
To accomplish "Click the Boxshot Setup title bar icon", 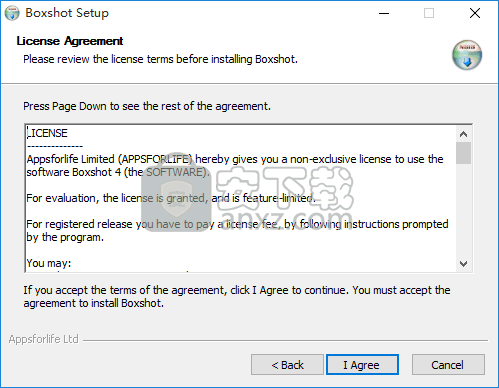I will pyautogui.click(x=12, y=13).
